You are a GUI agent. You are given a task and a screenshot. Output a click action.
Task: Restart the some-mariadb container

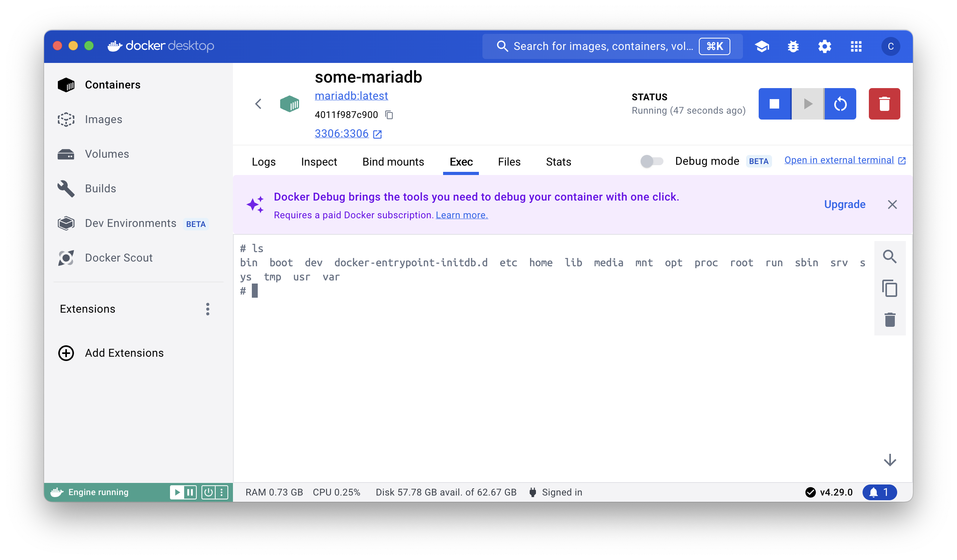[840, 104]
